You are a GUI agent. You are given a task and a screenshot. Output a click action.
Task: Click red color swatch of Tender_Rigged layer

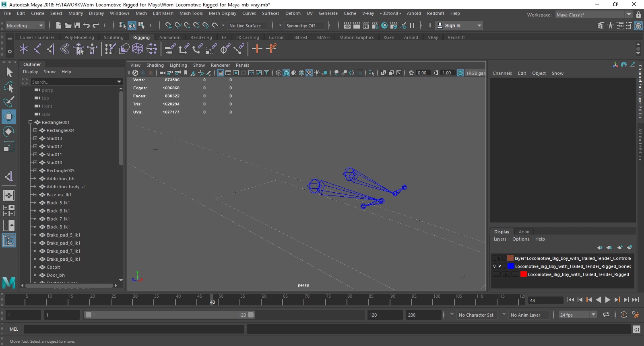click(x=523, y=274)
